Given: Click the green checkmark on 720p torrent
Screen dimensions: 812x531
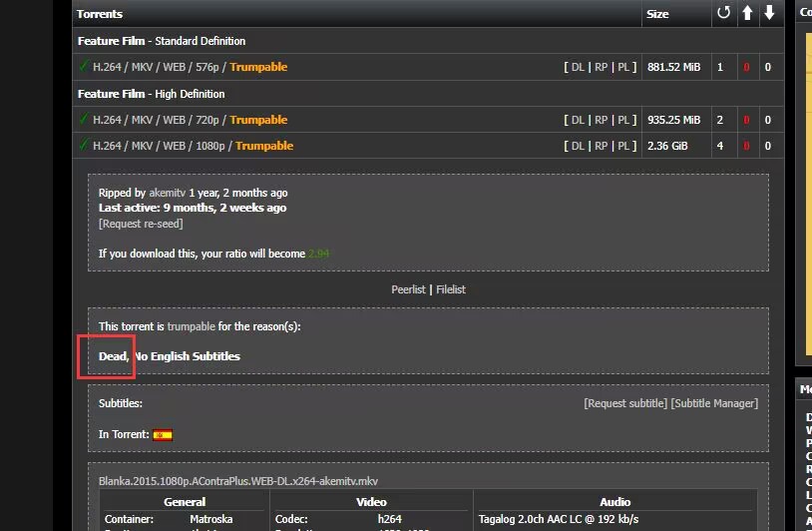Looking at the screenshot, I should coord(84,120).
